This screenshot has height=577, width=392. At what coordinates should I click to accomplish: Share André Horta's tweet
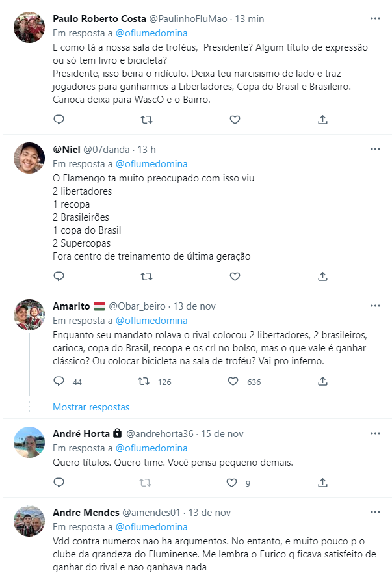click(322, 483)
